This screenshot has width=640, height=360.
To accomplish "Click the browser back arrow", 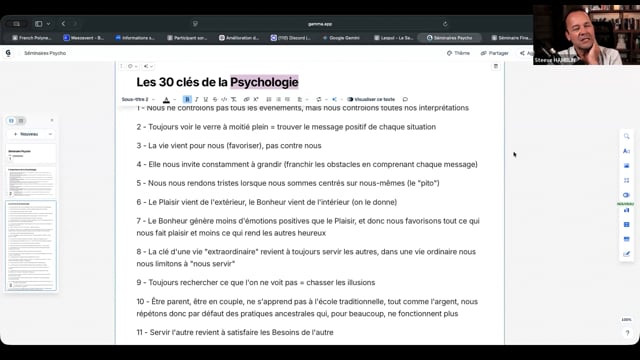I will pos(63,24).
